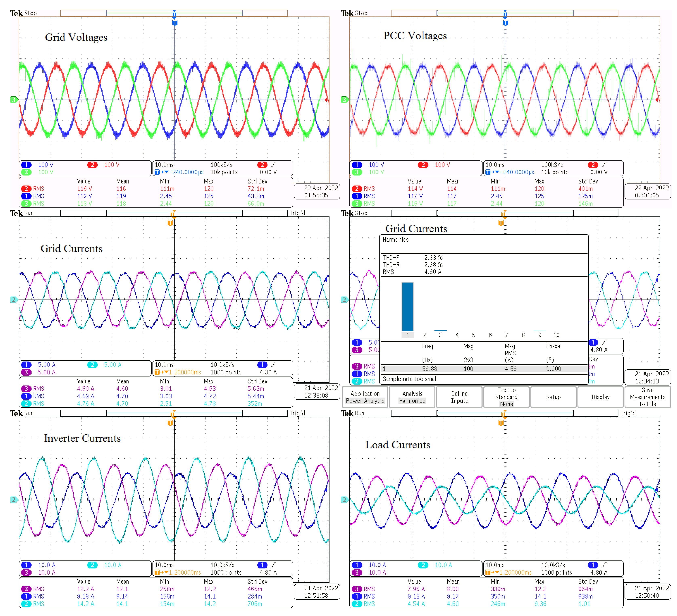677x616 pixels.
Task: Open the Setup menu button
Action: pos(553,397)
